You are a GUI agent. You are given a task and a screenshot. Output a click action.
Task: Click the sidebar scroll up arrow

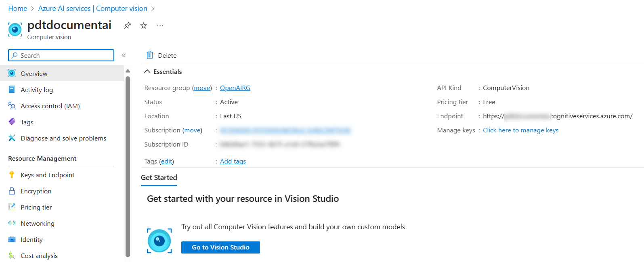(x=128, y=71)
